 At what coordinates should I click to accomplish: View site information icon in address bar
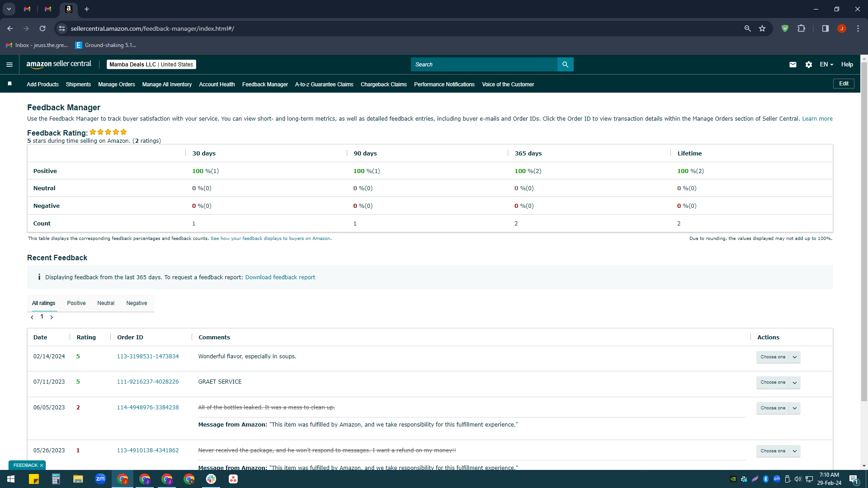[62, 28]
